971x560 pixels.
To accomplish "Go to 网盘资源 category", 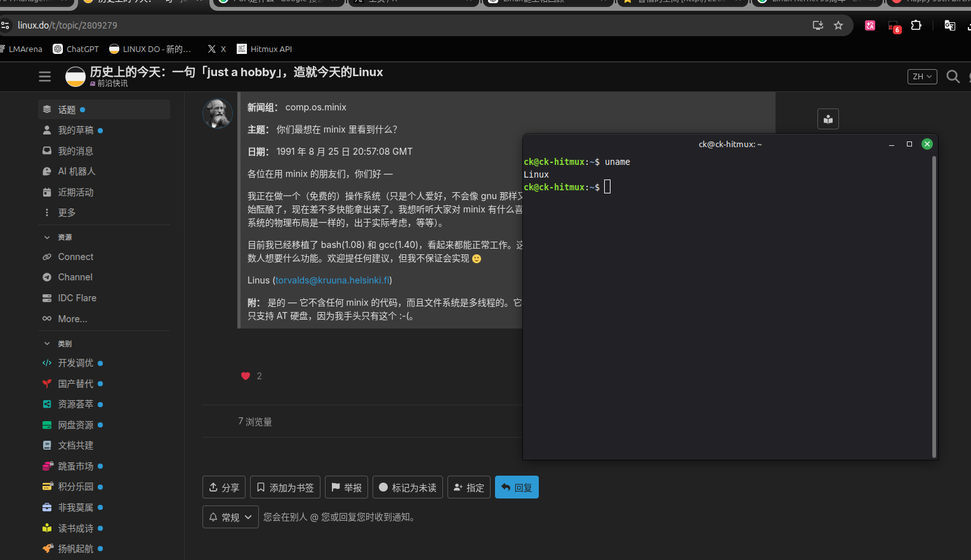I will coord(104,425).
